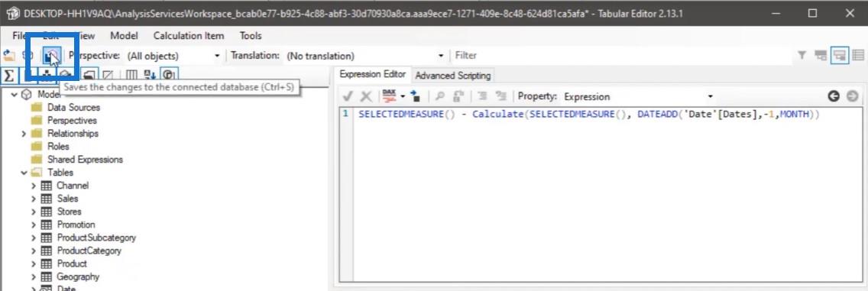This screenshot has height=291, width=868.
Task: Select the Perspectives folder
Action: [72, 121]
